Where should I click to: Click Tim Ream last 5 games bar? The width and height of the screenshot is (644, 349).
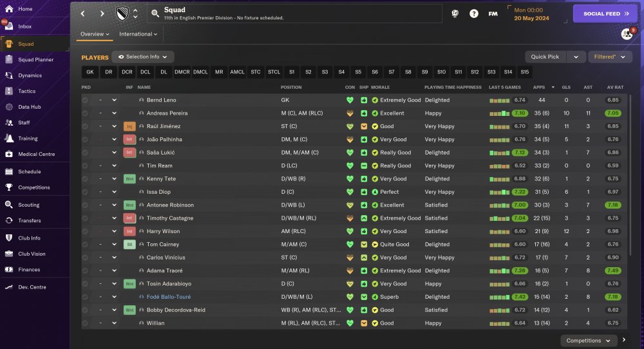coord(500,166)
